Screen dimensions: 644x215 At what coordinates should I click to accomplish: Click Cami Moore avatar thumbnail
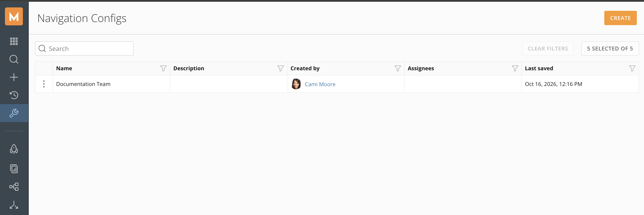point(296,84)
